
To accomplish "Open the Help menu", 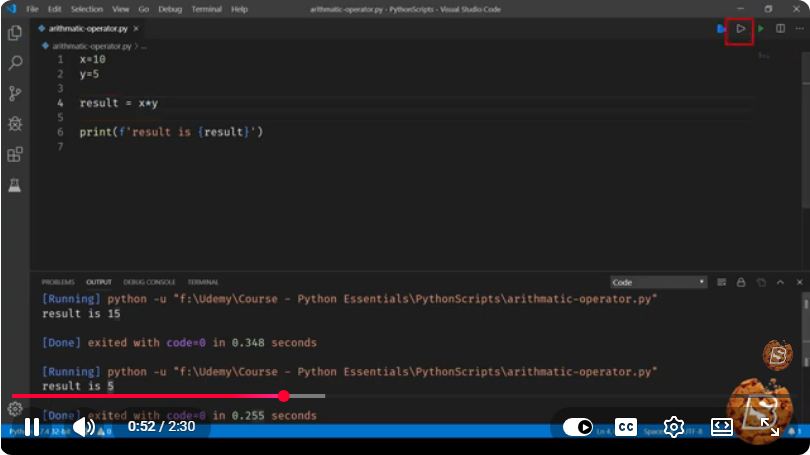I will (x=239, y=9).
